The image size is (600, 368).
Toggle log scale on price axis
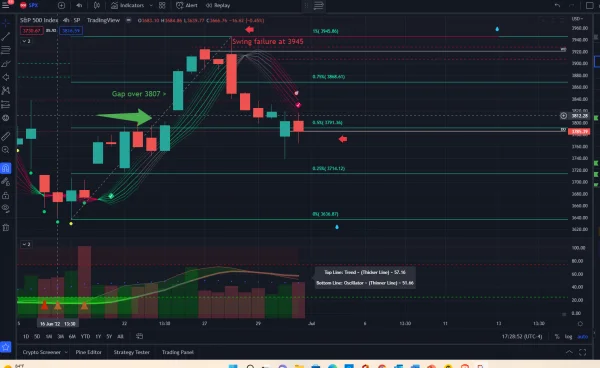(x=568, y=337)
